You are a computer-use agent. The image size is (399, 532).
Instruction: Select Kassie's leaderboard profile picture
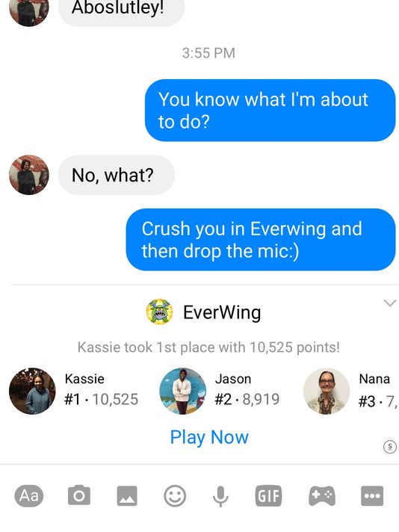pyautogui.click(x=32, y=391)
